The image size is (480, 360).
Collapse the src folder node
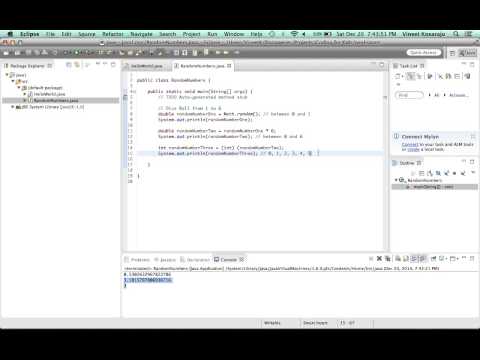[13, 81]
